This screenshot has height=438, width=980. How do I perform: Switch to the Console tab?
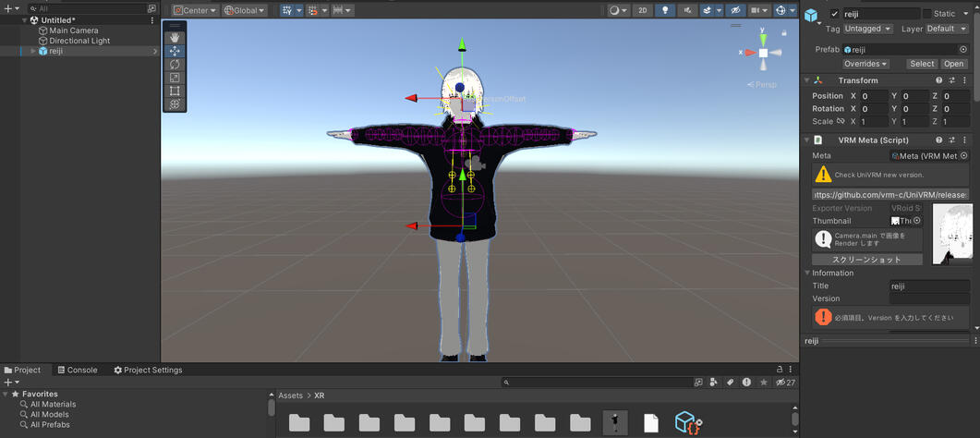[77, 370]
